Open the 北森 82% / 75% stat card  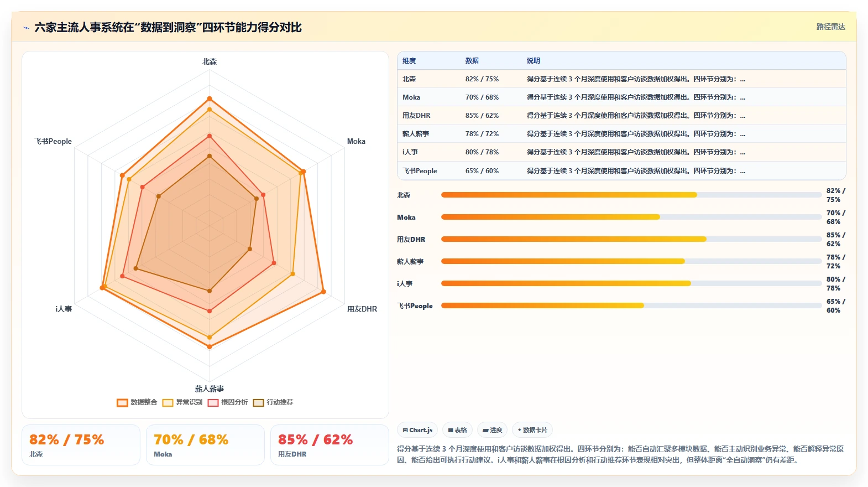[x=81, y=445]
